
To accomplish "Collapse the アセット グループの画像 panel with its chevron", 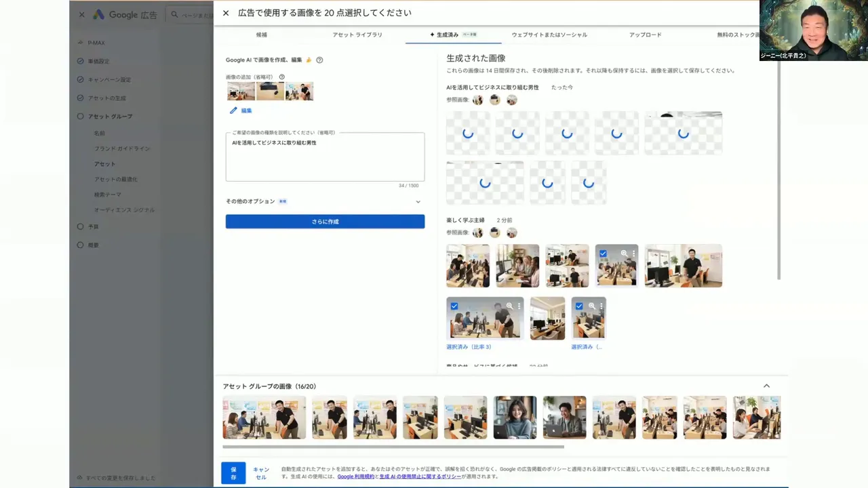I will 766,386.
